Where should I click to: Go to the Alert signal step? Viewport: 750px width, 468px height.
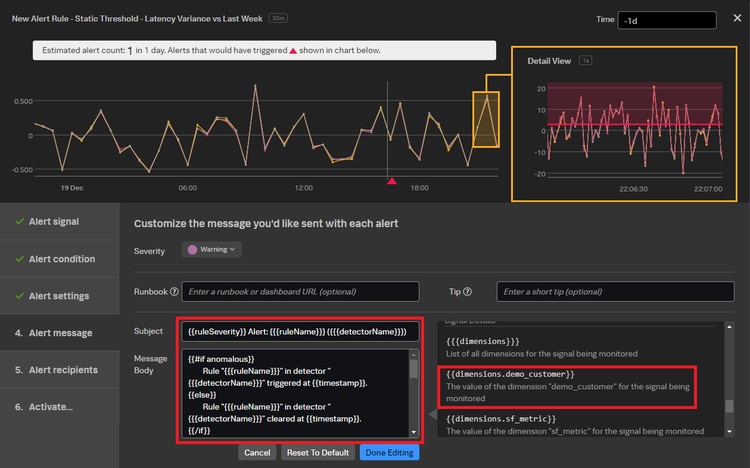click(x=54, y=221)
